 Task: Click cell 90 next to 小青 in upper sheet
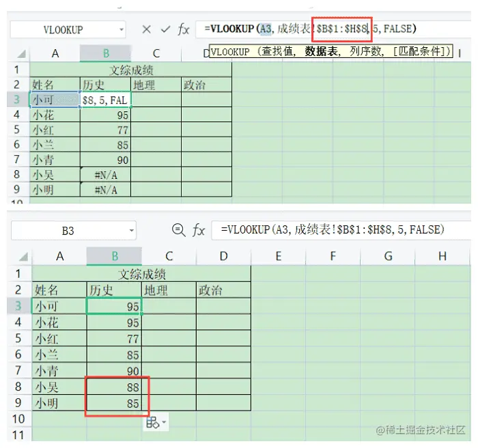105,160
